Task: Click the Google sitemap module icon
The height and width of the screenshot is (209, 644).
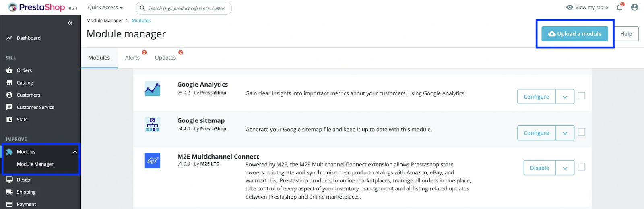Action: click(153, 124)
